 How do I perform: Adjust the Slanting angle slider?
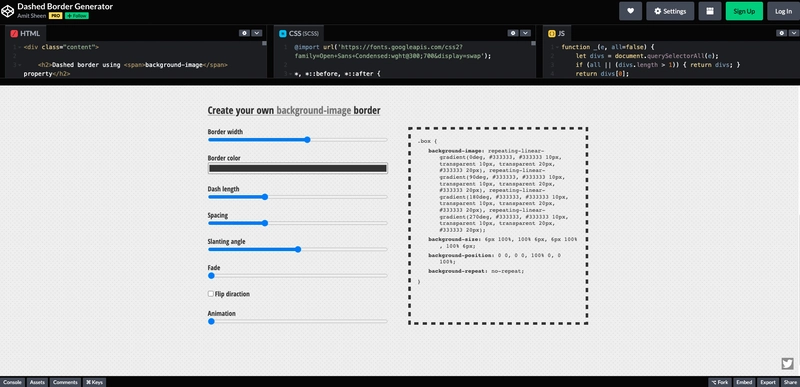[x=297, y=249]
